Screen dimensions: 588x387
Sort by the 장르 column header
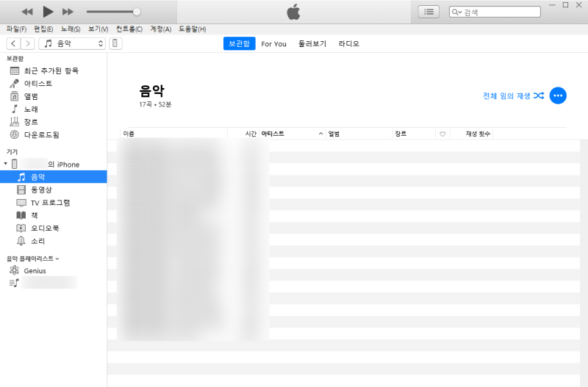414,134
